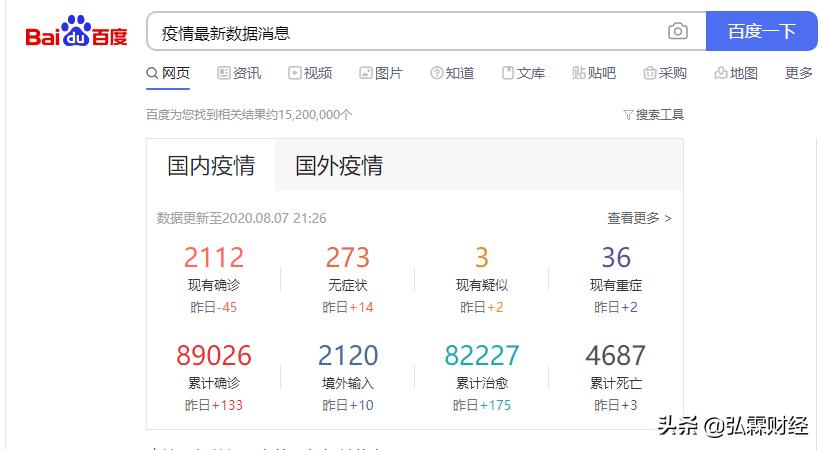Click 昨日+10 under 境外输入
Viewport: 822px width, 450px height.
pos(348,405)
